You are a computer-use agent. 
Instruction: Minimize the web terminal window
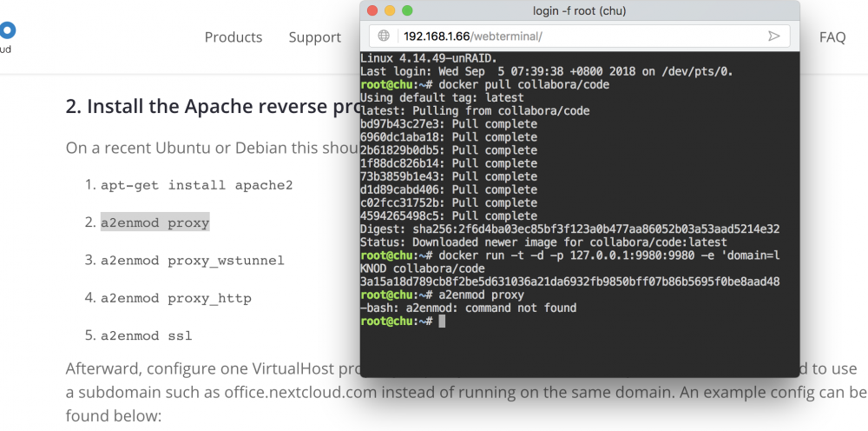click(x=390, y=10)
